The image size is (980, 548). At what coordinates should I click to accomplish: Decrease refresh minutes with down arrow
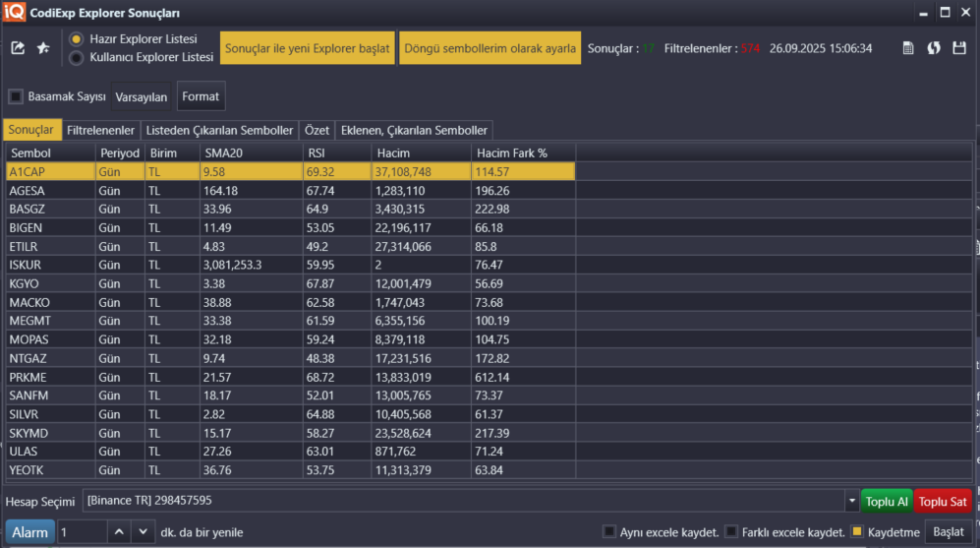pyautogui.click(x=144, y=532)
